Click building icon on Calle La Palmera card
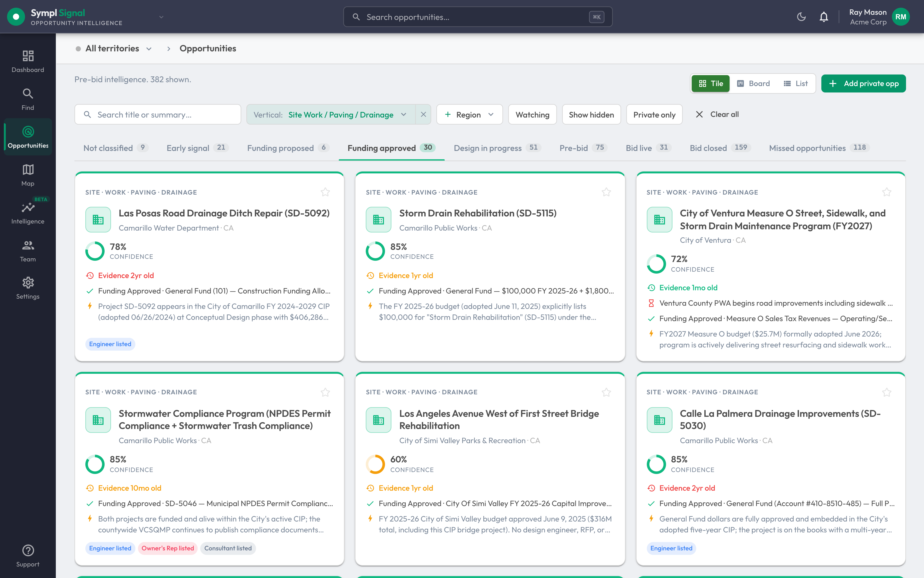The image size is (924, 578). 659,420
